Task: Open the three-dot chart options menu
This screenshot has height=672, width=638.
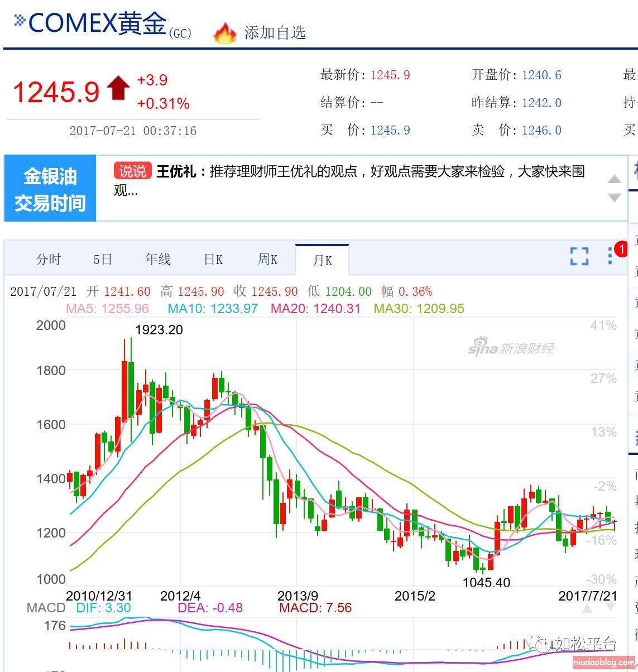Action: 610,256
